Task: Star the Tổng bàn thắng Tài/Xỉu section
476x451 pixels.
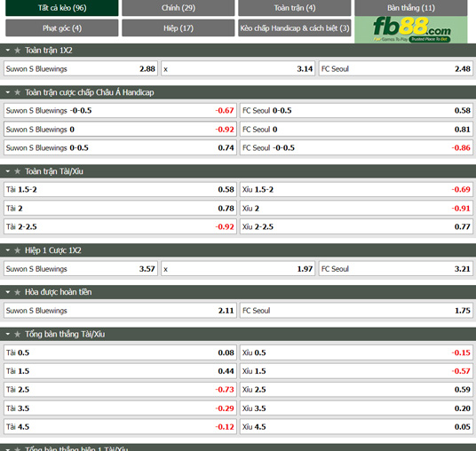Action: (17, 334)
